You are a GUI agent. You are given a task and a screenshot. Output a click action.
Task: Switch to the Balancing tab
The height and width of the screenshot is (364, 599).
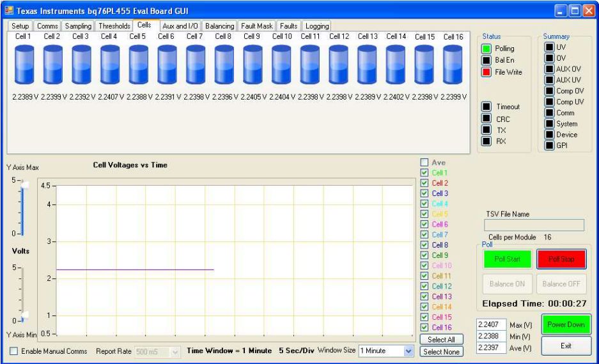coord(219,26)
